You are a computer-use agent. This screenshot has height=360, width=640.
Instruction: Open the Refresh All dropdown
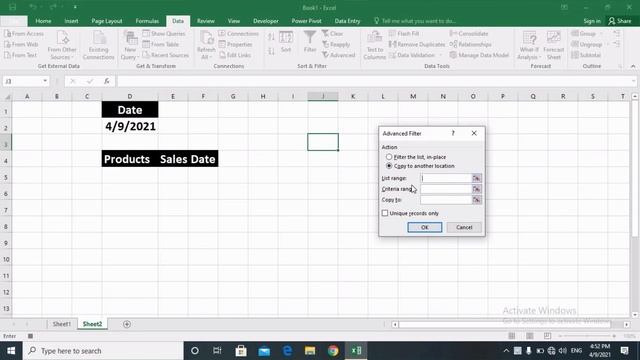click(206, 45)
